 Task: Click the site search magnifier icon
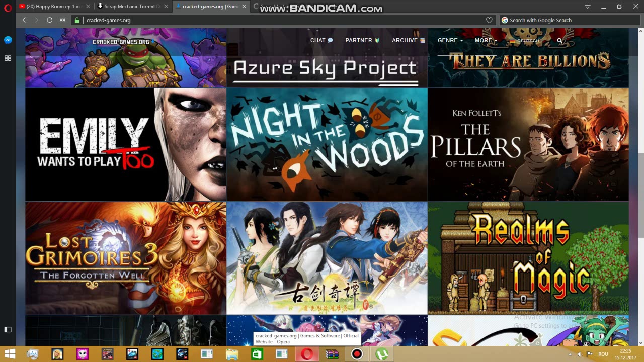point(559,41)
